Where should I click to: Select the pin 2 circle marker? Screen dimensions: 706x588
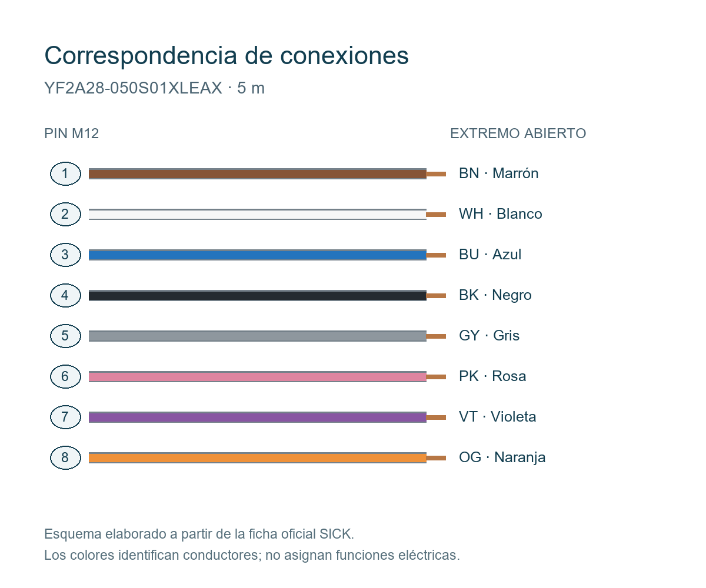[65, 214]
